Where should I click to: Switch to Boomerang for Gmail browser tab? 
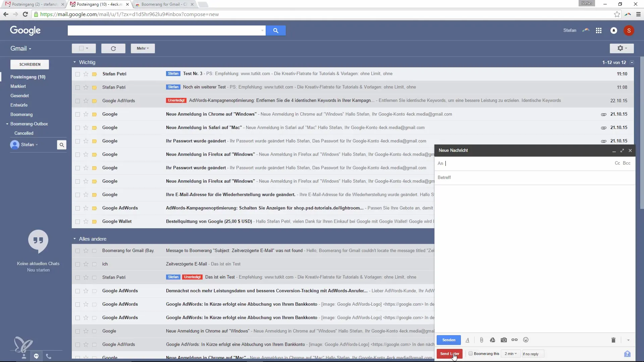[x=165, y=4]
